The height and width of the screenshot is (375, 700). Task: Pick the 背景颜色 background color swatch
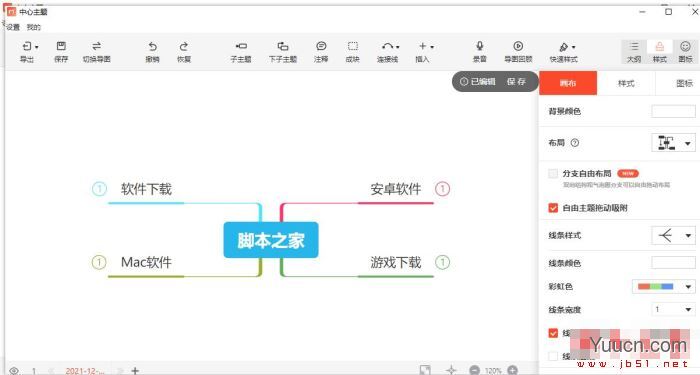pos(673,111)
